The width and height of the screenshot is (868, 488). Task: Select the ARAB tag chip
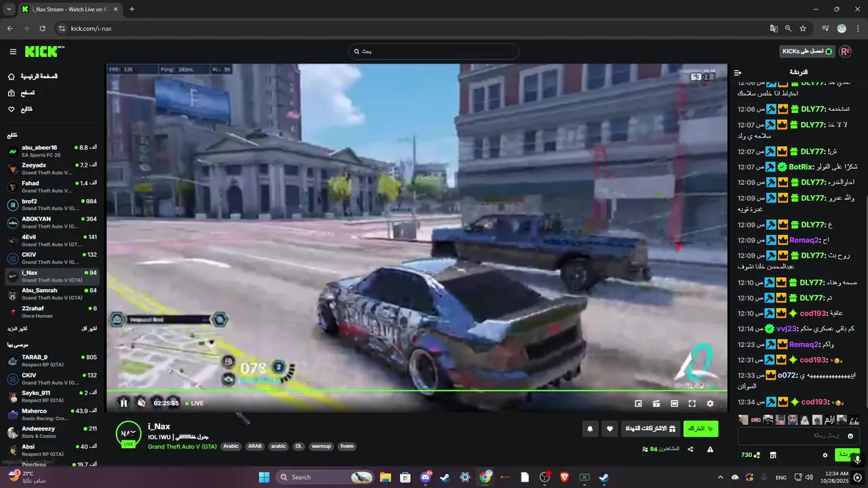(x=254, y=447)
